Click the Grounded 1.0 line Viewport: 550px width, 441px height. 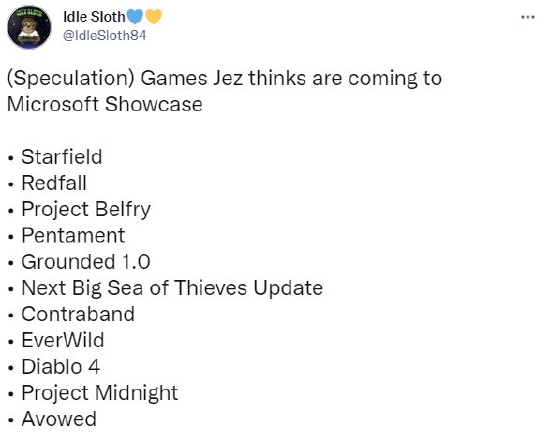tap(86, 262)
